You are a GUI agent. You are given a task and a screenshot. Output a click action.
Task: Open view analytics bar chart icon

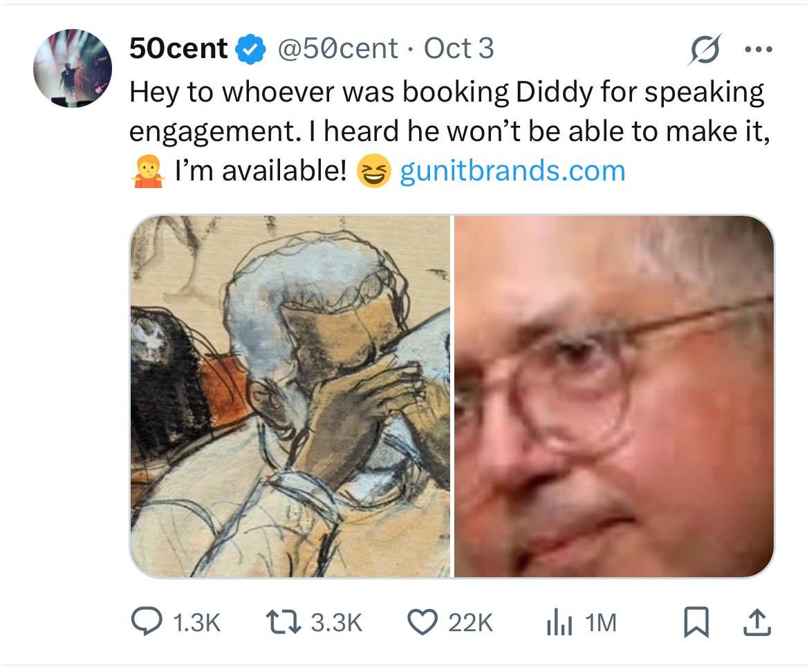tap(558, 624)
